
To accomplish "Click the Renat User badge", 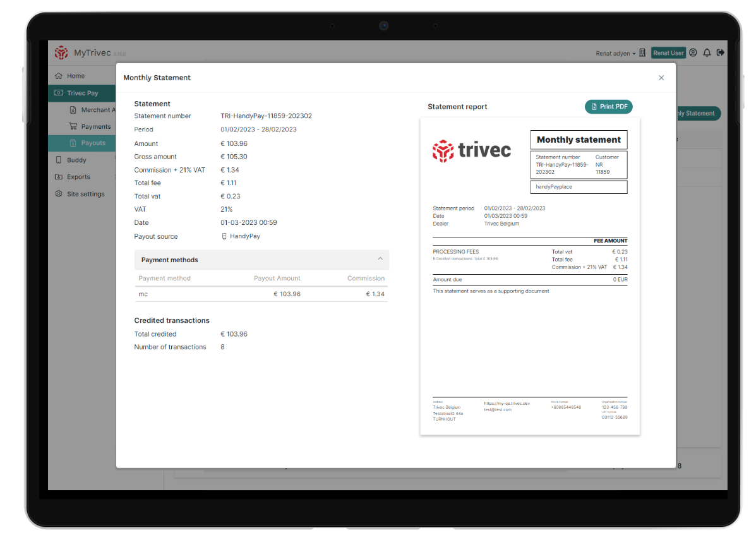I will (x=668, y=53).
